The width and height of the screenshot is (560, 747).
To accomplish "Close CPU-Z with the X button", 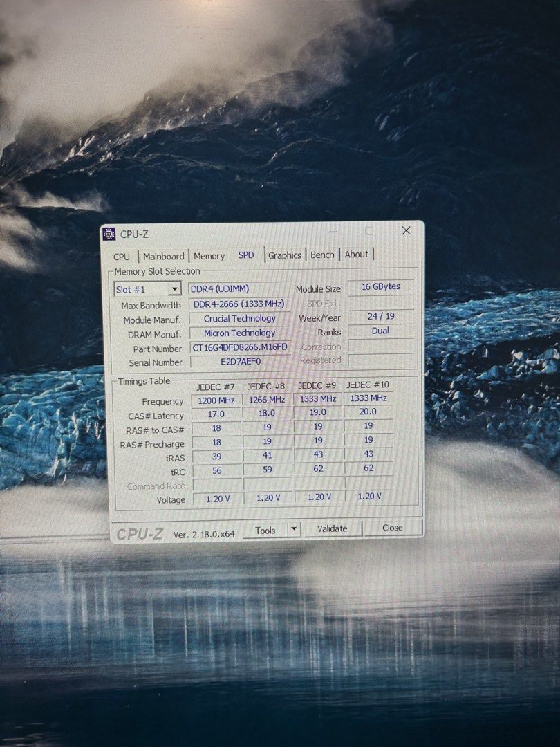I will [x=407, y=230].
